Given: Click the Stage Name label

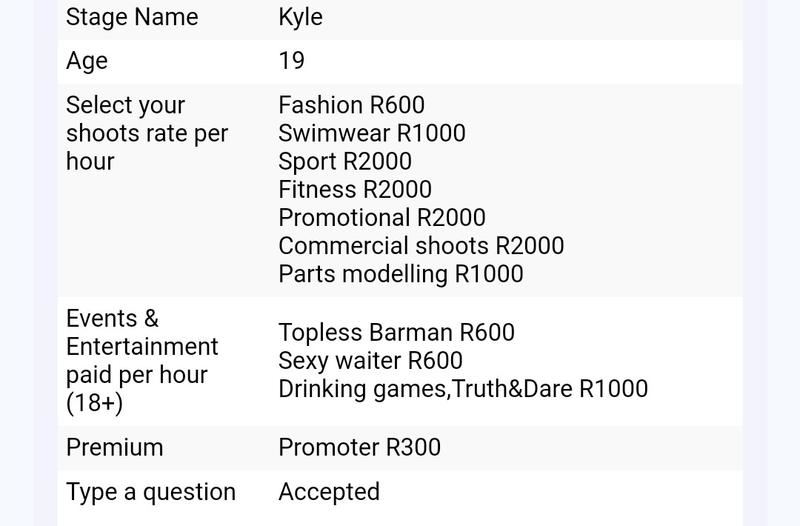Looking at the screenshot, I should tap(132, 17).
